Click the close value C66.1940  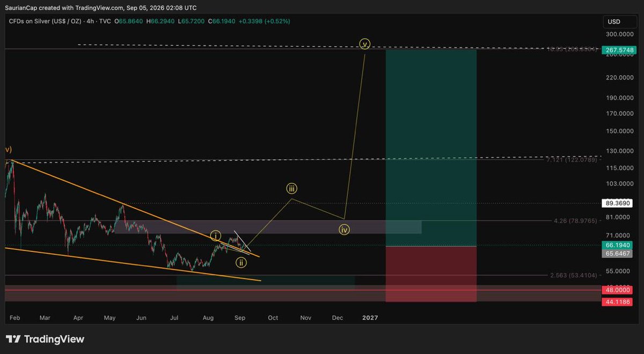[x=222, y=21]
